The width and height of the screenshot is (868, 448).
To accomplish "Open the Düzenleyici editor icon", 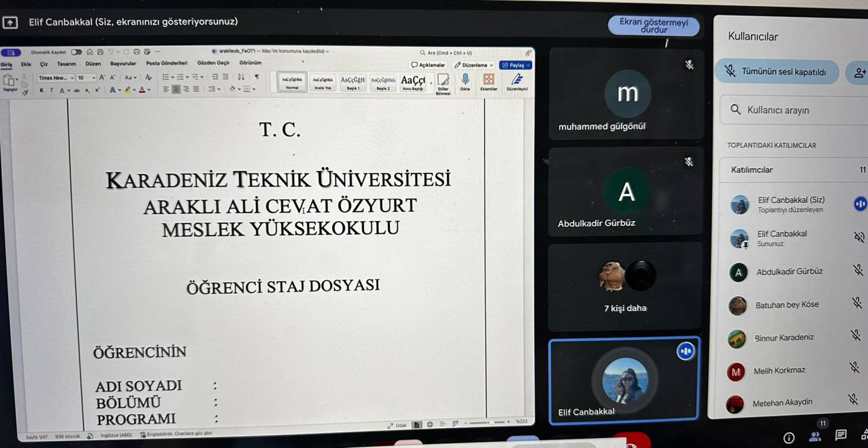I will point(517,82).
